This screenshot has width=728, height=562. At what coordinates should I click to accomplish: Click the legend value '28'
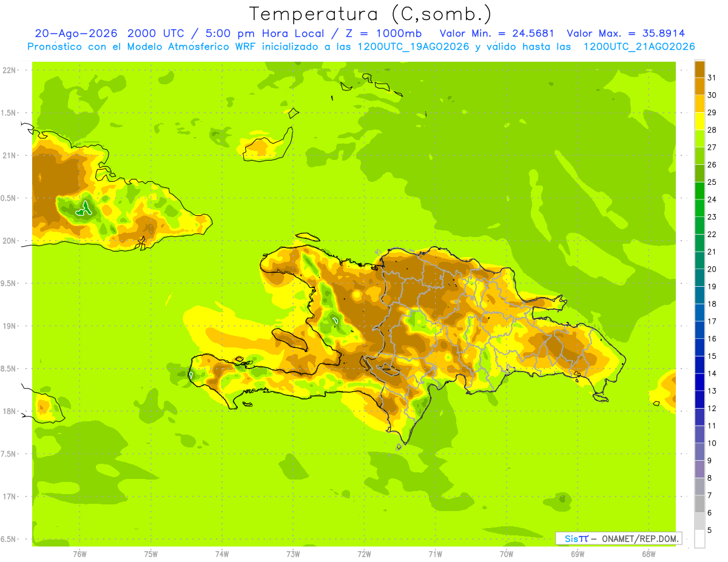712,130
